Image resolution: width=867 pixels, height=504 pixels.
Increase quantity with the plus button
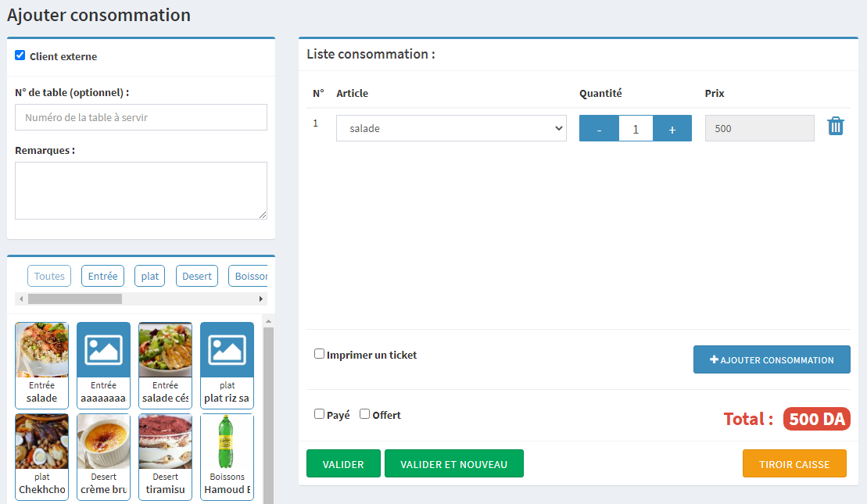coord(672,129)
